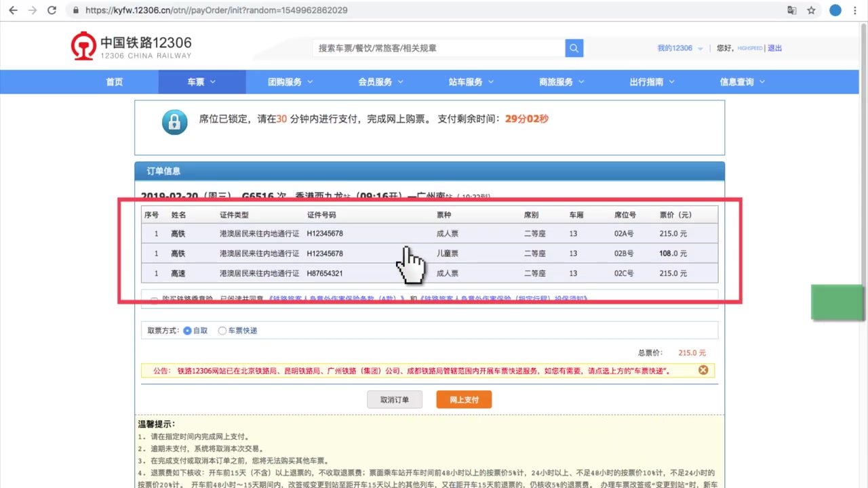Go to the 首页 home tab
The image size is (868, 488).
[115, 82]
